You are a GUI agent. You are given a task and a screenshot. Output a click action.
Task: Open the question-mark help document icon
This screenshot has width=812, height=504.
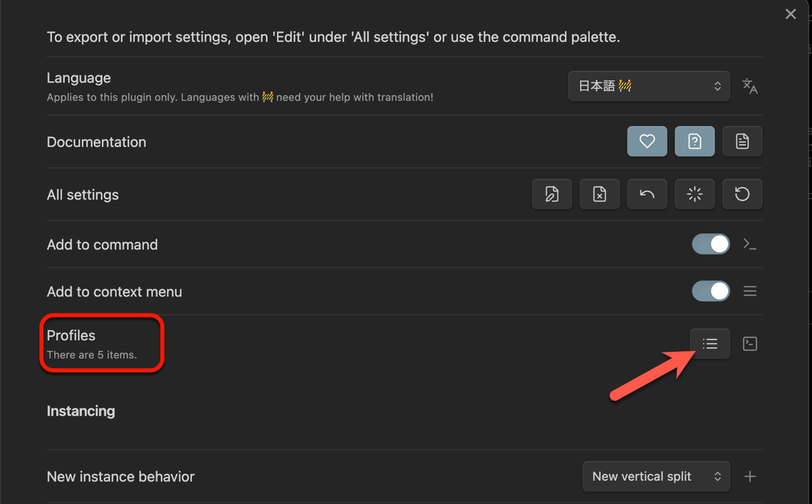tap(694, 141)
